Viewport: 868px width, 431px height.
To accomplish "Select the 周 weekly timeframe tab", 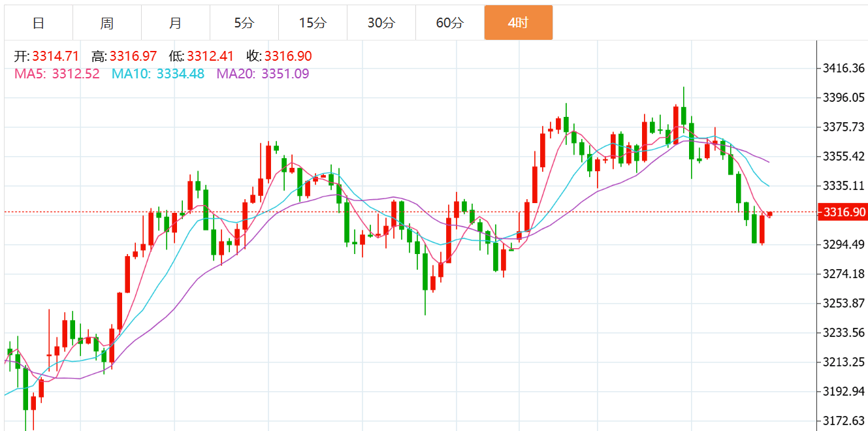I will [107, 24].
